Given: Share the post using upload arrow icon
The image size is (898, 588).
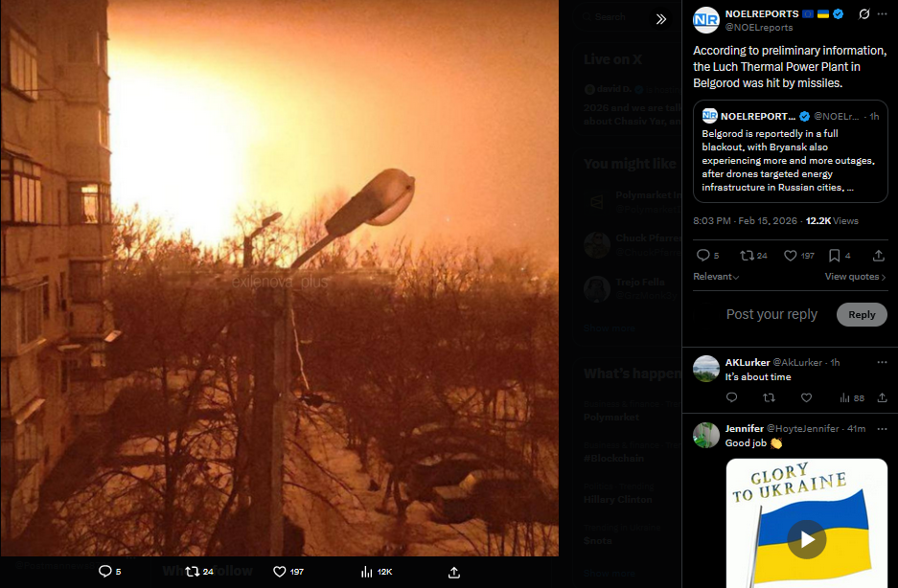Looking at the screenshot, I should (878, 256).
